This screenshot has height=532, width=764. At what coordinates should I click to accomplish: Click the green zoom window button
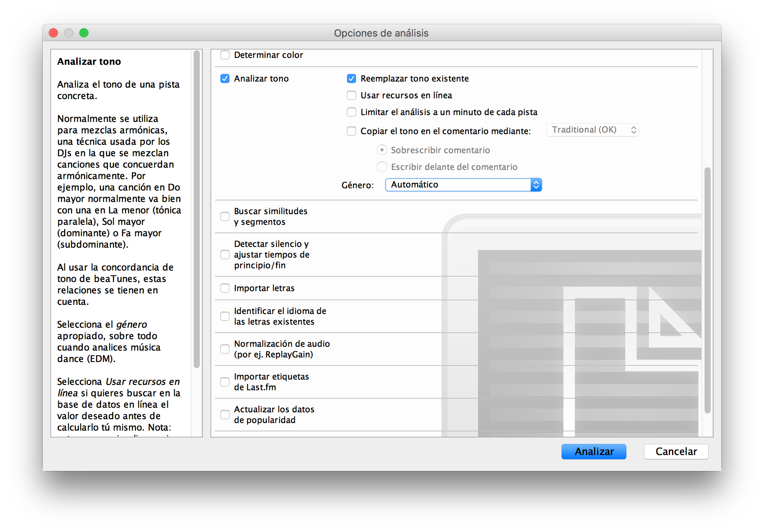click(x=84, y=33)
